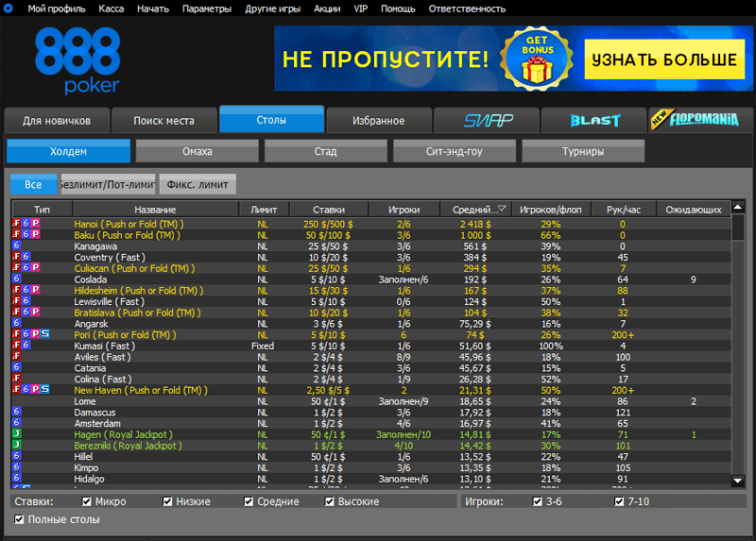Switch to the Для новичков tab
Image resolution: width=756 pixels, height=541 pixels.
click(x=57, y=121)
